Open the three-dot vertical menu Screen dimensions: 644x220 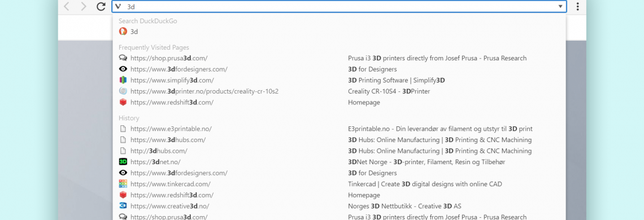(x=577, y=6)
